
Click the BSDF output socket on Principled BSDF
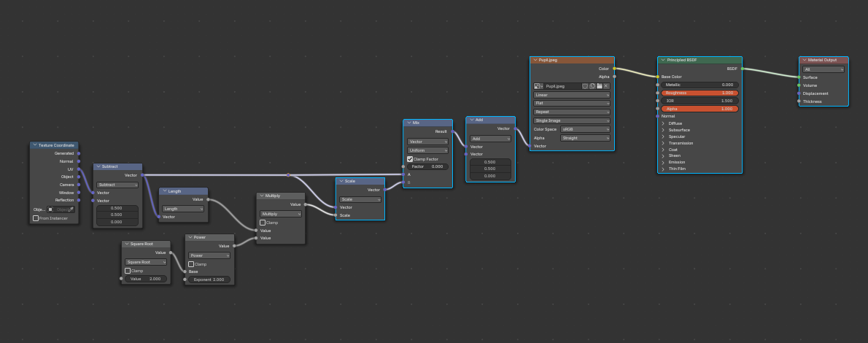pos(742,69)
